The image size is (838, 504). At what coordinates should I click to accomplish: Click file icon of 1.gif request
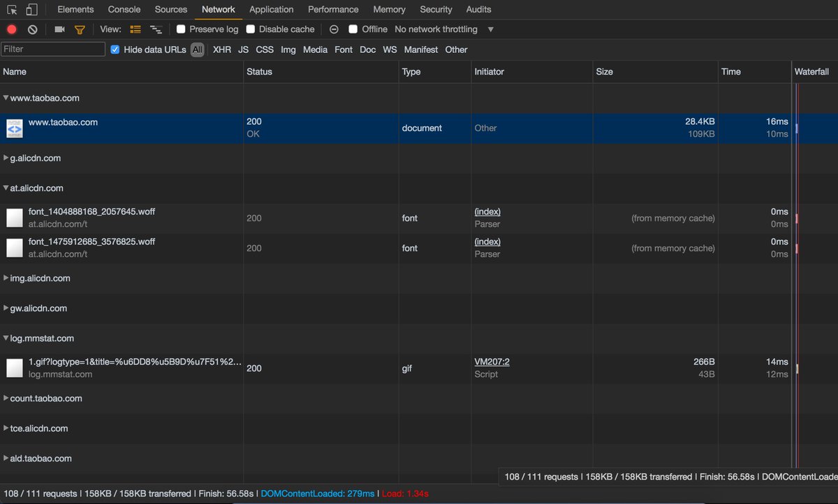(x=15, y=368)
